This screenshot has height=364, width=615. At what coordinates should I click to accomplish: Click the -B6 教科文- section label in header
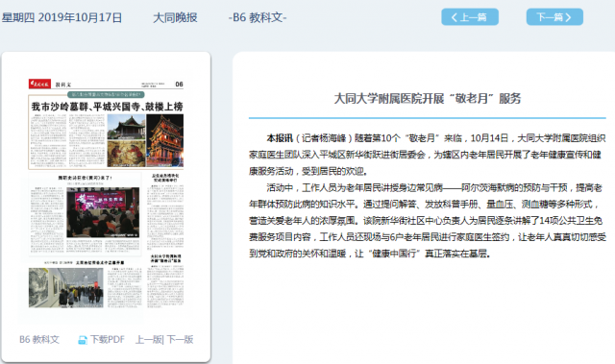pos(258,17)
